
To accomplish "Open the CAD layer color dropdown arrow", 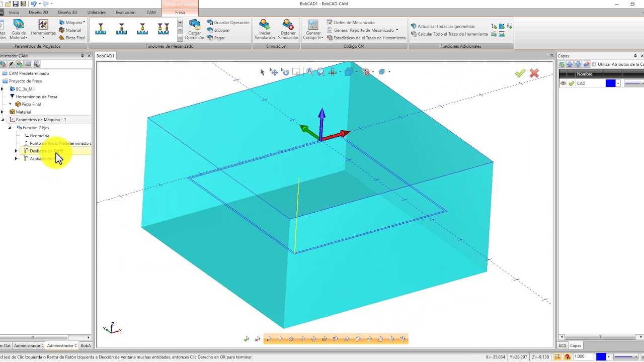I will coord(618,83).
